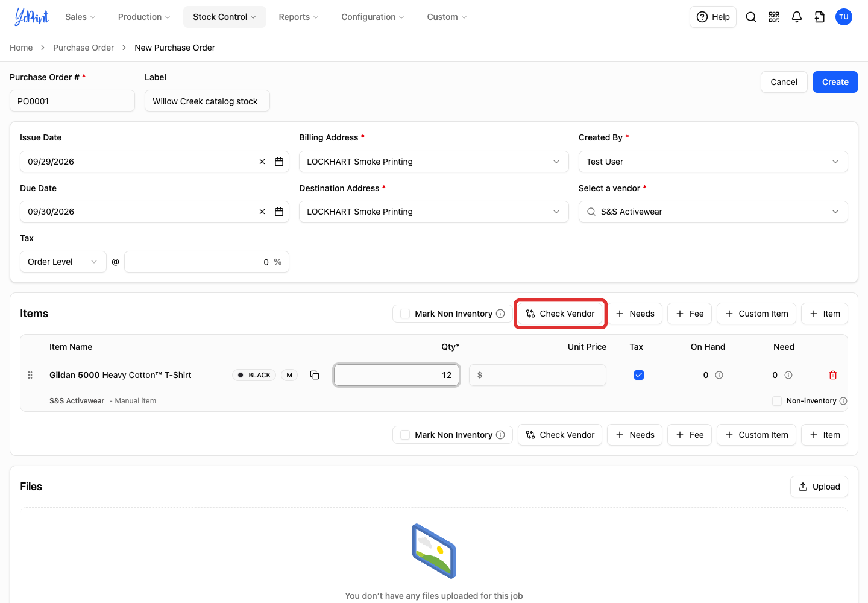Click the bottom Custom Item button

pyautogui.click(x=756, y=435)
